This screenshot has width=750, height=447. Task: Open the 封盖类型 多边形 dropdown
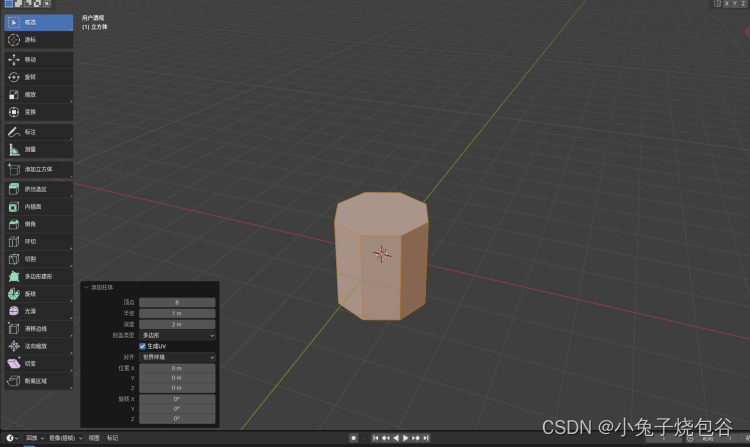point(177,336)
